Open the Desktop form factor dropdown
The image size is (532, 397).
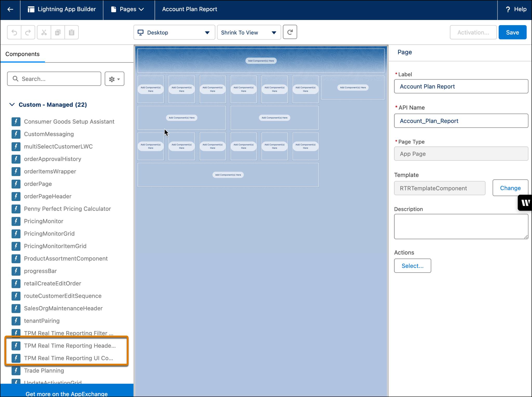(x=174, y=32)
